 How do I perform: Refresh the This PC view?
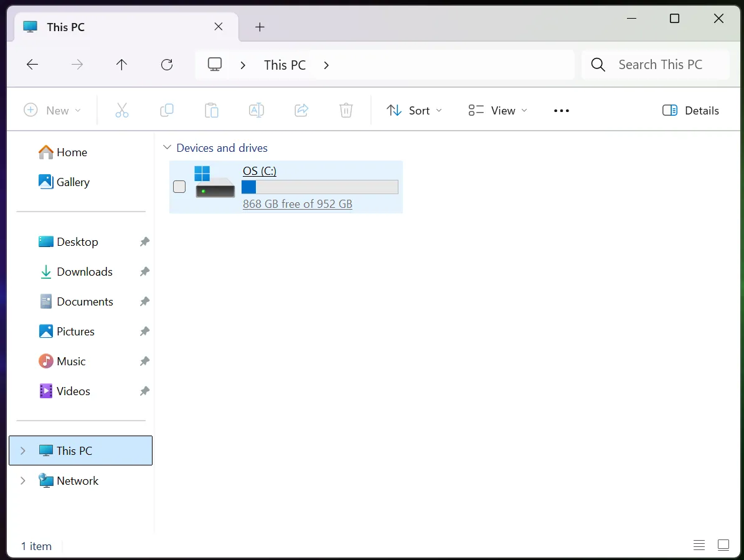click(166, 65)
